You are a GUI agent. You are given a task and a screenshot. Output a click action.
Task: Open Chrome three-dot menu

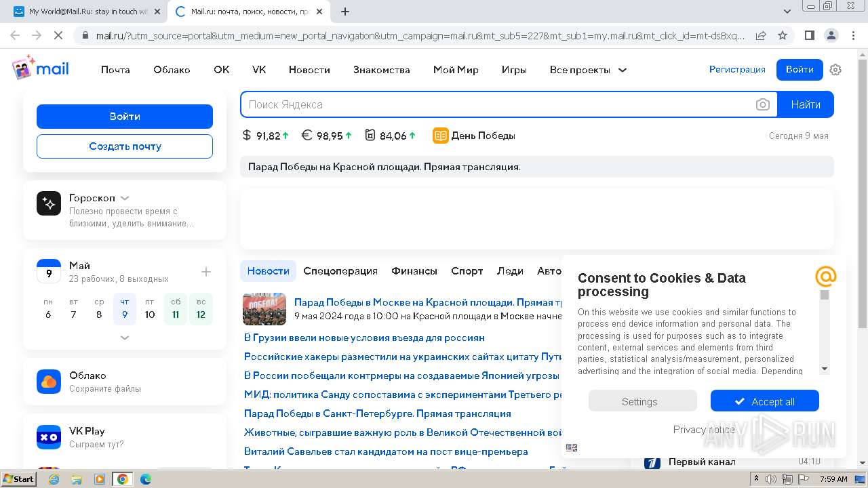[852, 35]
